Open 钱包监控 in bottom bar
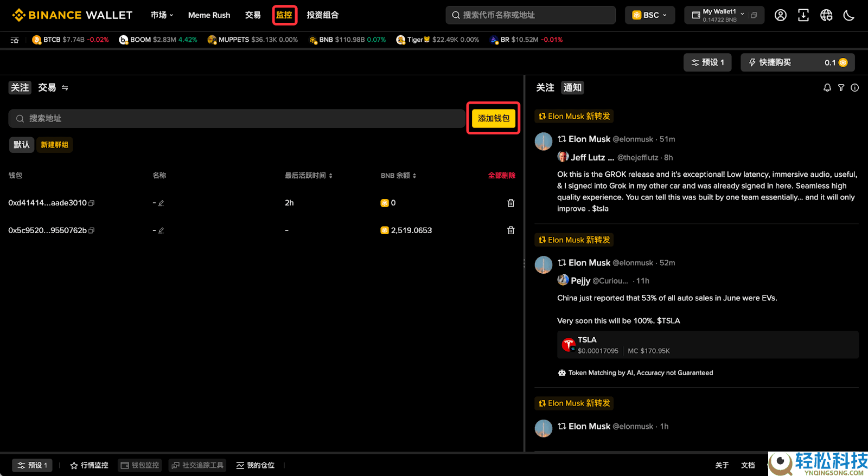868x476 pixels. (140, 465)
